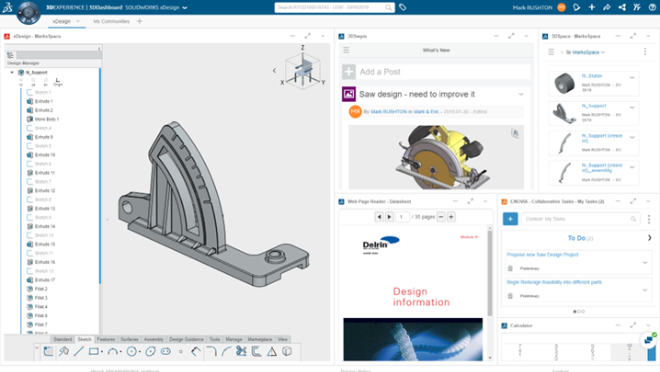Viewport: 660px width, 372px height.
Task: Select the Trim scissors tool
Action: 241,351
